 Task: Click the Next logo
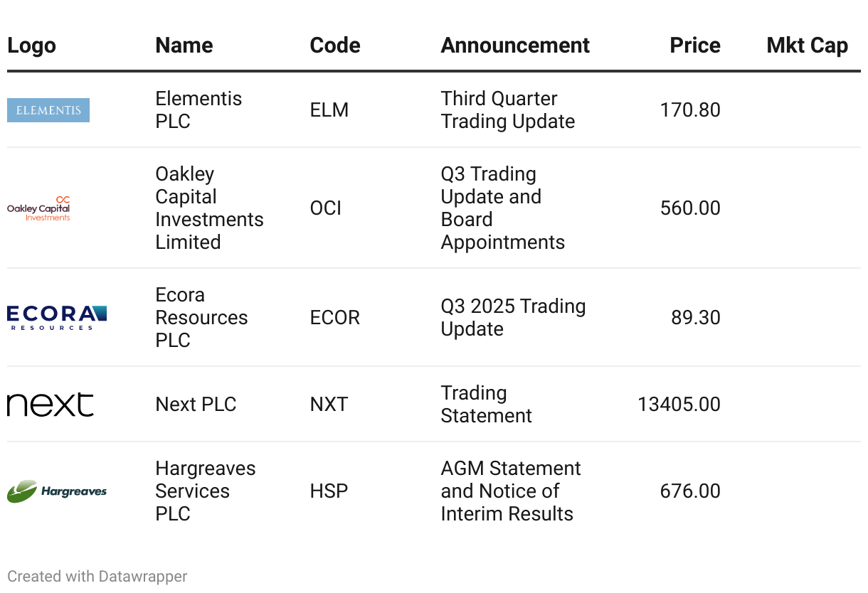(51, 405)
